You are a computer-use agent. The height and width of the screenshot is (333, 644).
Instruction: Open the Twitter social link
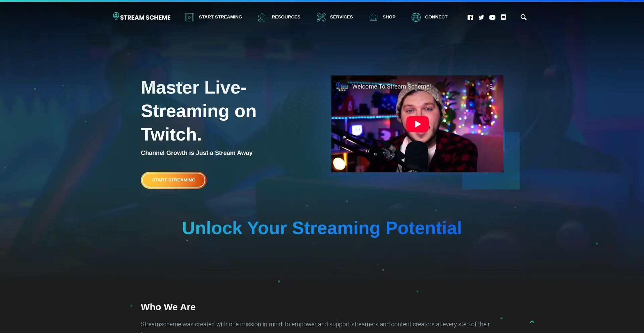pos(481,17)
